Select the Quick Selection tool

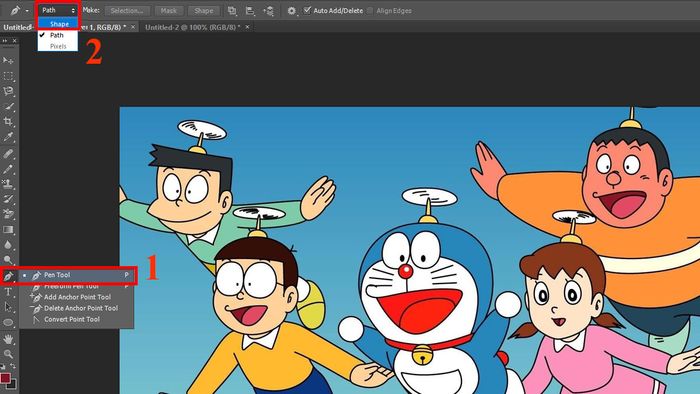[8, 107]
